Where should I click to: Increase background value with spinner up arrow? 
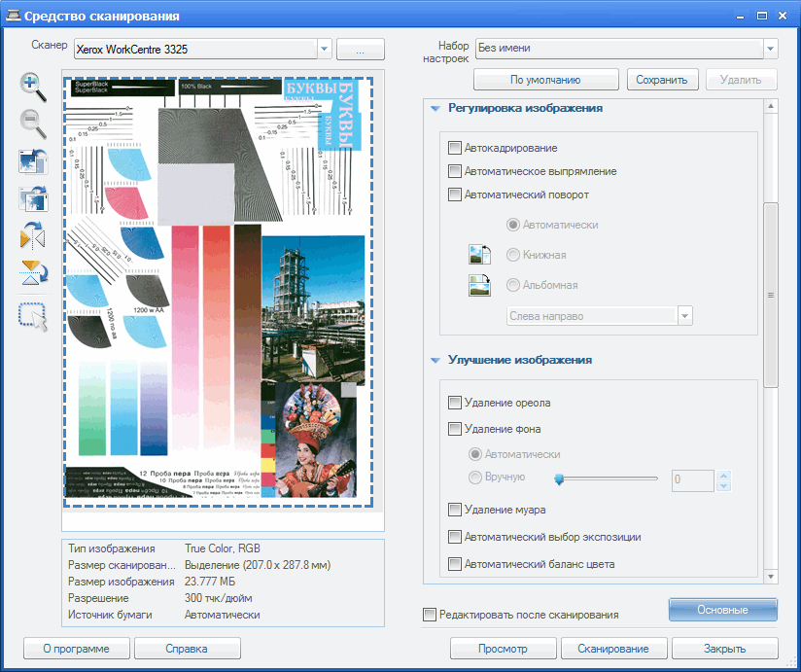tap(723, 476)
